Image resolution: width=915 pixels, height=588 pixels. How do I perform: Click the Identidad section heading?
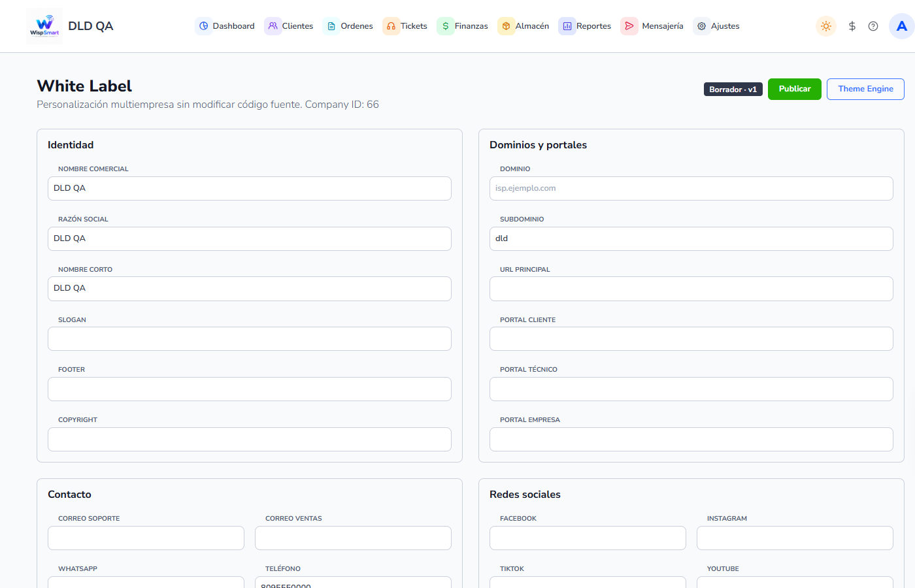pyautogui.click(x=71, y=145)
